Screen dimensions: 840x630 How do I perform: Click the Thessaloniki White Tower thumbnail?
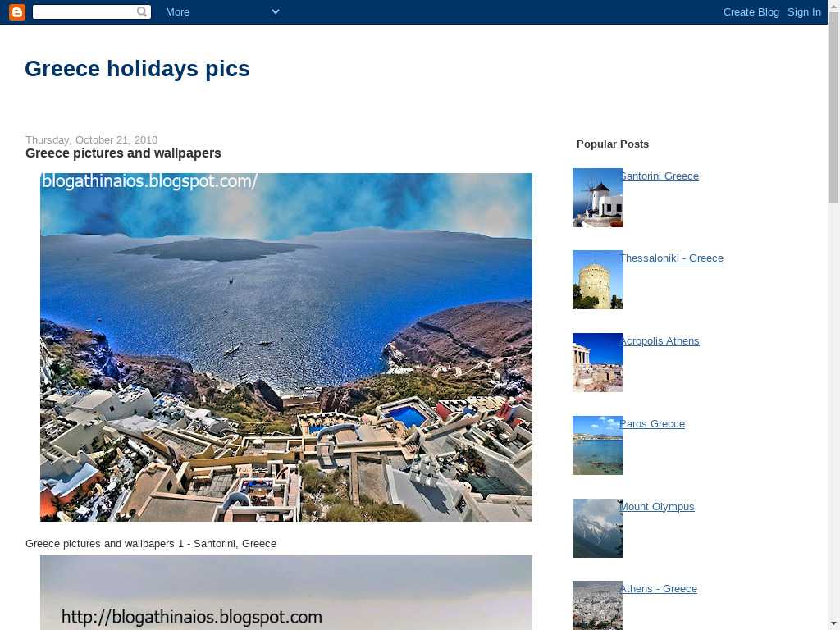598,280
